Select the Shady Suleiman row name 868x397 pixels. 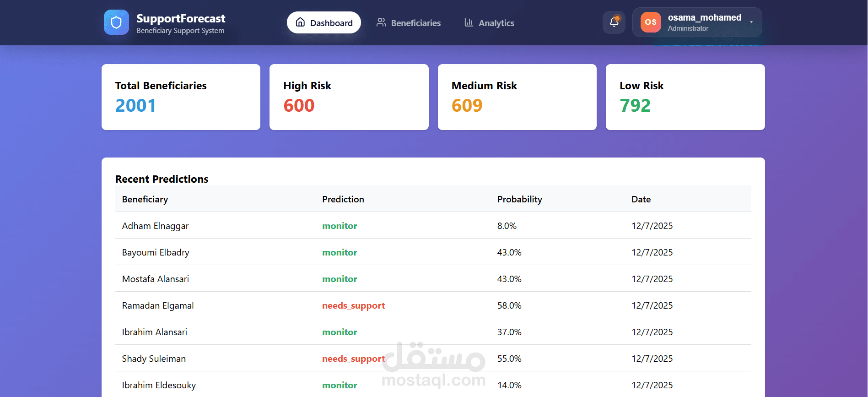tap(154, 359)
